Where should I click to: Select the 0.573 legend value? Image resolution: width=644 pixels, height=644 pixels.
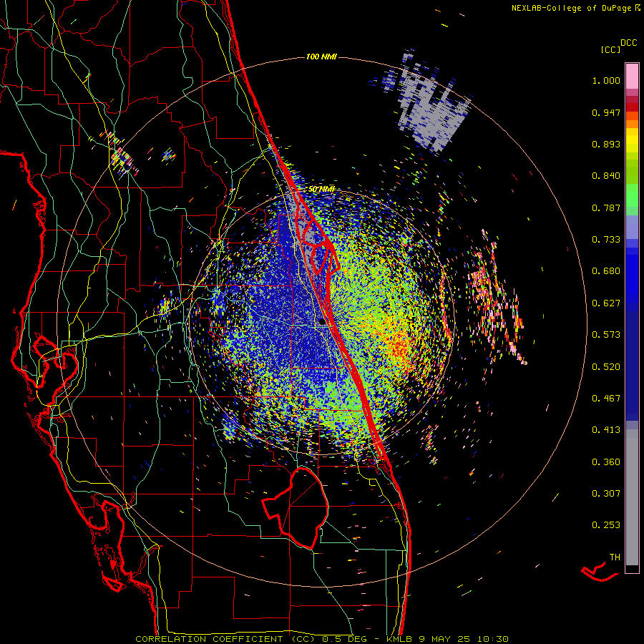point(606,335)
